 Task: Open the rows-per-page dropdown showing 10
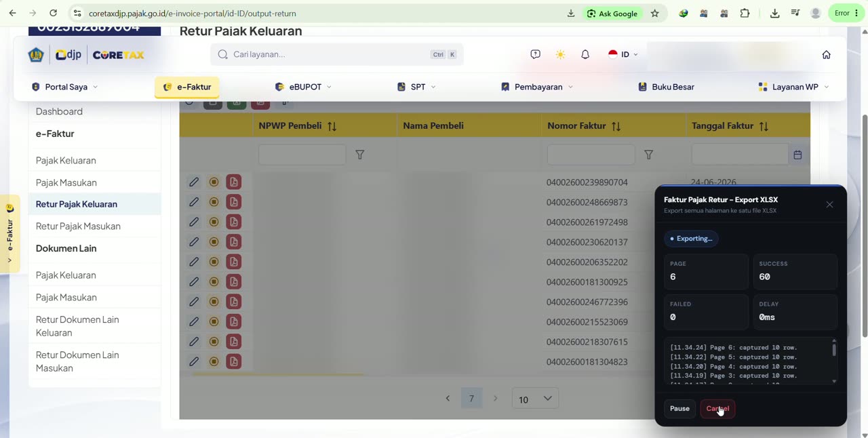pyautogui.click(x=536, y=399)
